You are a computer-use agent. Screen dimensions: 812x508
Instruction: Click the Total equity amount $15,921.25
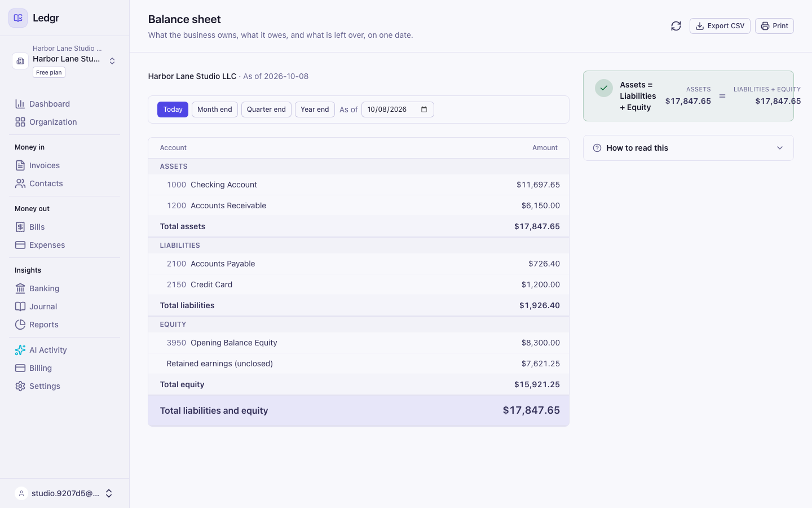(537, 384)
